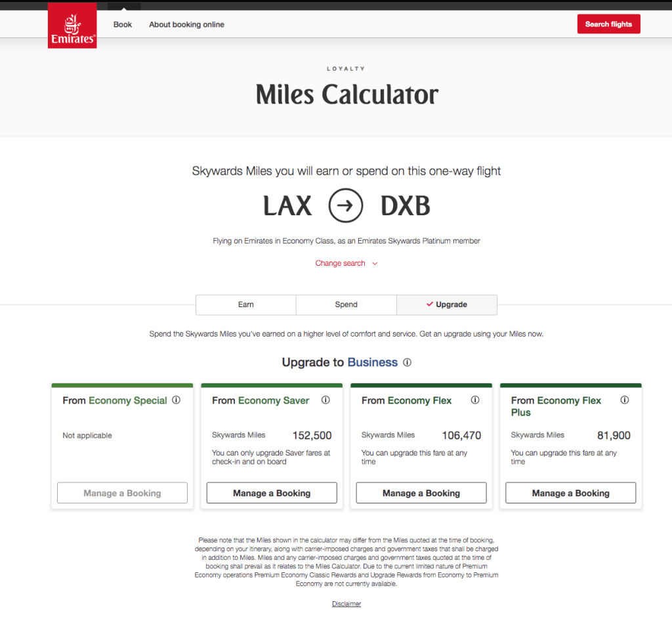
Task: Switch to the Earn tab
Action: [x=246, y=305]
